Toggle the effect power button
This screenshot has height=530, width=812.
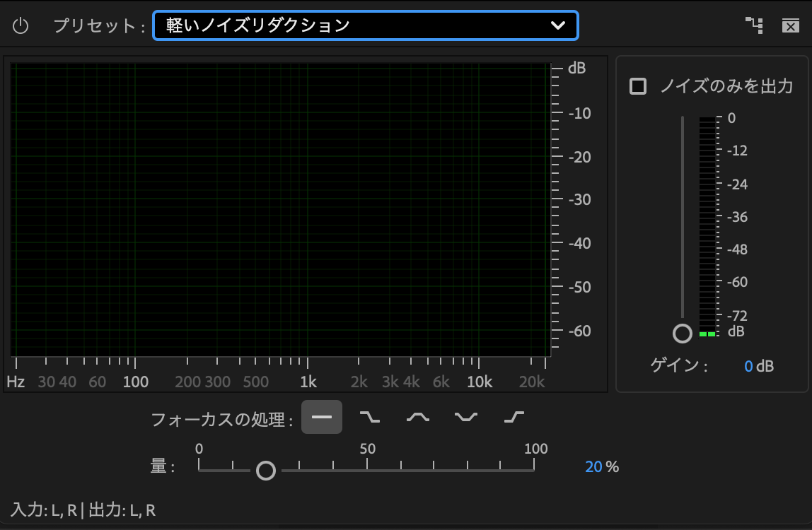[x=21, y=26]
